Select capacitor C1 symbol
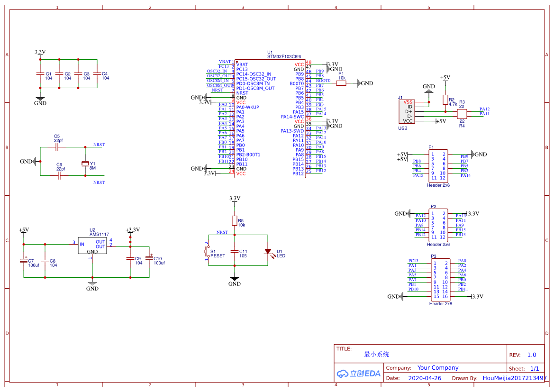Image resolution: width=554 pixels, height=392 pixels. (x=40, y=74)
